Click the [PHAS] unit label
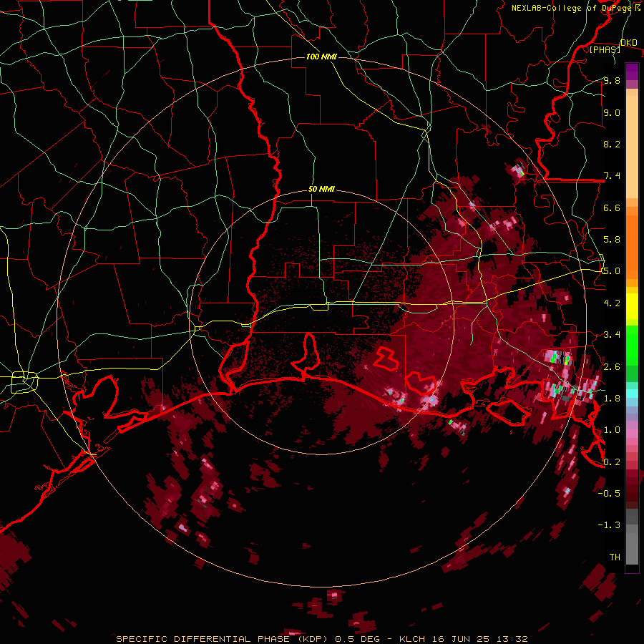The image size is (644, 644). pyautogui.click(x=605, y=50)
